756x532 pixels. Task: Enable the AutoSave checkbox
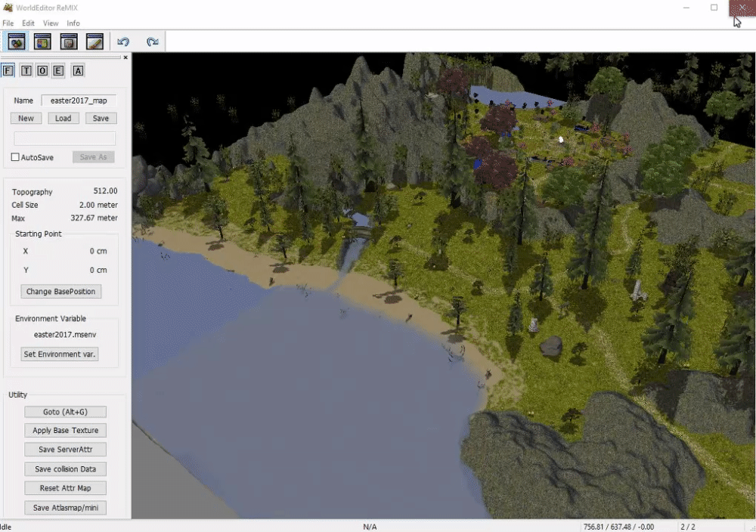(15, 157)
